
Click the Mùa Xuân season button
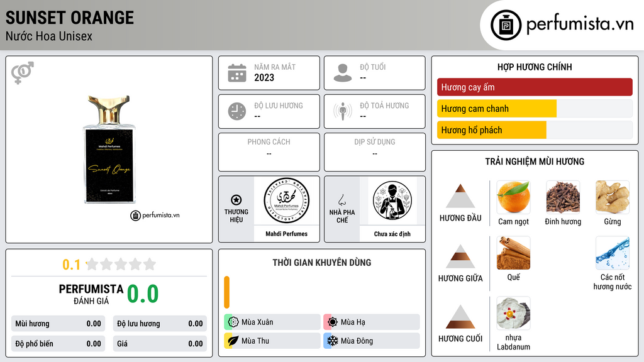pyautogui.click(x=272, y=322)
